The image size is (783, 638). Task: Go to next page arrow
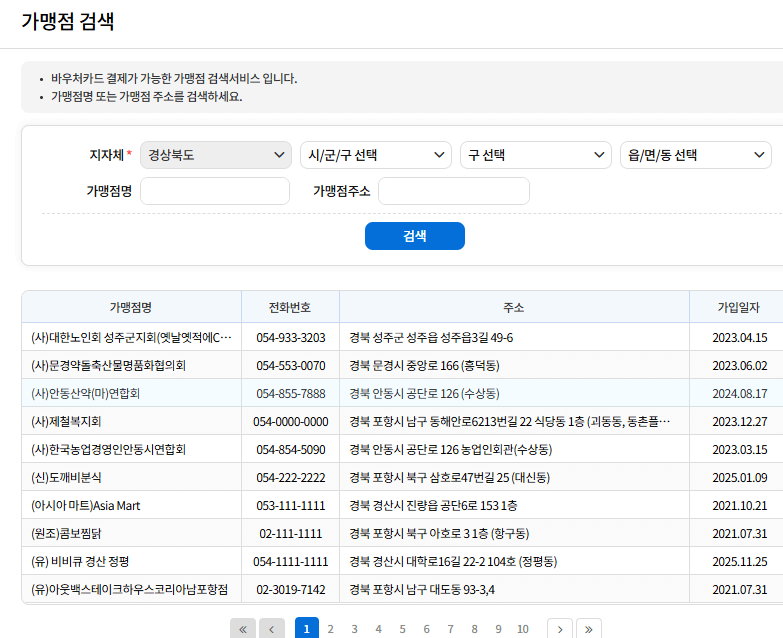tap(560, 629)
